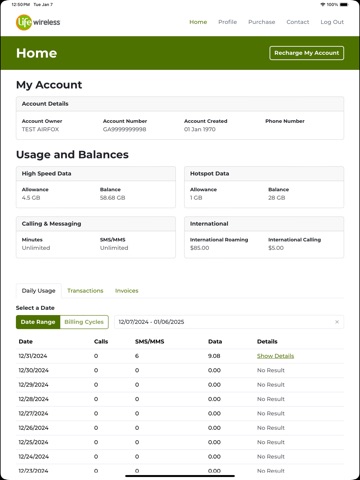360x480 pixels.
Task: Click No Result in 12/30/2024 row
Action: pyautogui.click(x=271, y=370)
